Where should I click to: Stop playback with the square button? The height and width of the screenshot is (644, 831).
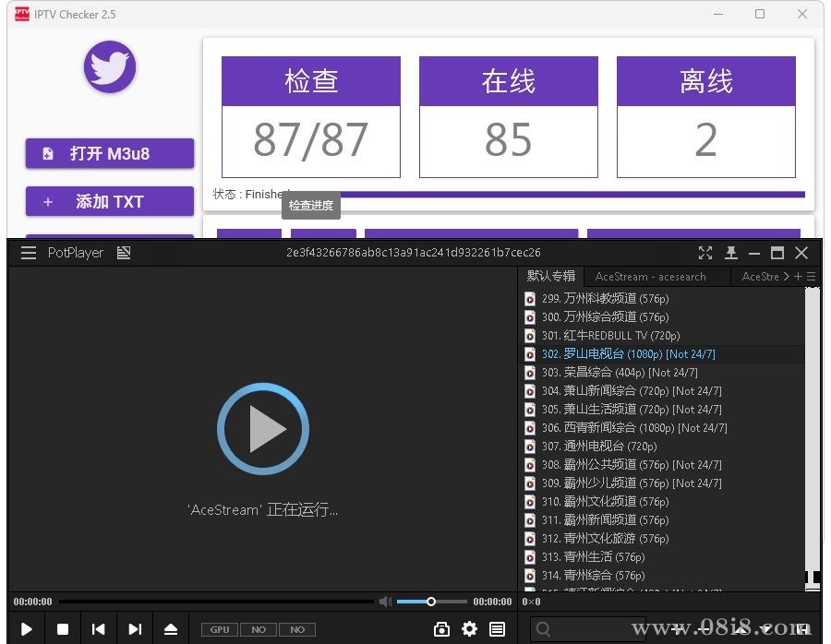tap(63, 629)
